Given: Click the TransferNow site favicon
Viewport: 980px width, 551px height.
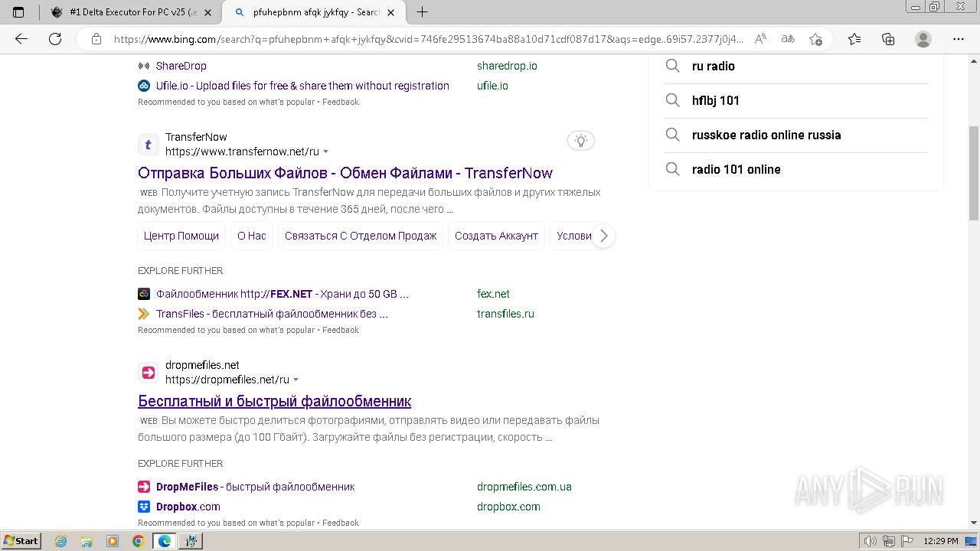Looking at the screenshot, I should coord(149,144).
